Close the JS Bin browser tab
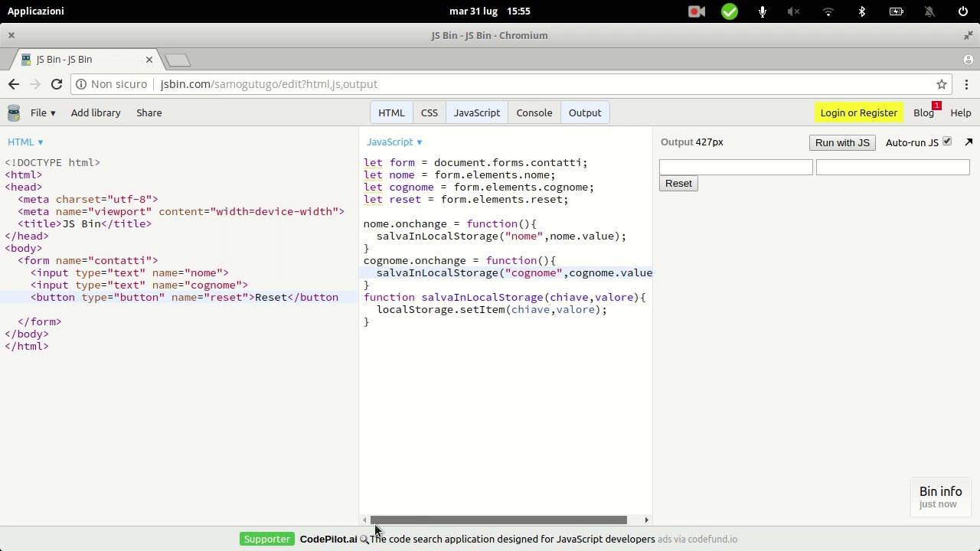Screen dimensions: 980x551 click(x=149, y=59)
